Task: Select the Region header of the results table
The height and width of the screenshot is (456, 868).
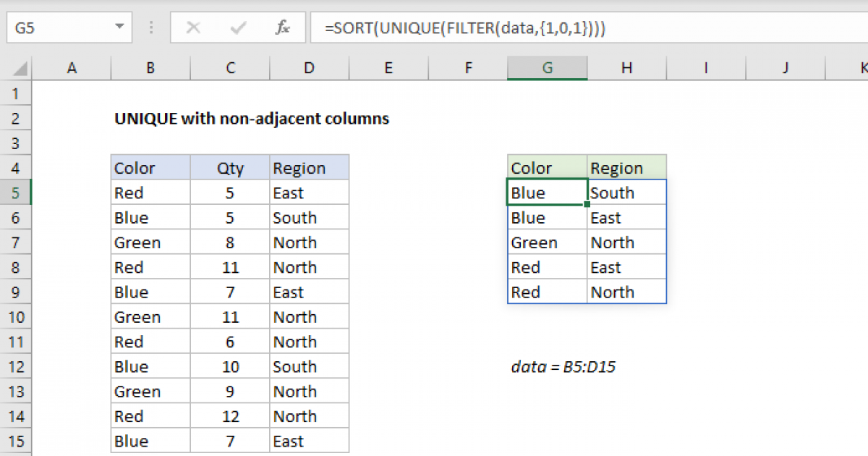Action: 626,167
